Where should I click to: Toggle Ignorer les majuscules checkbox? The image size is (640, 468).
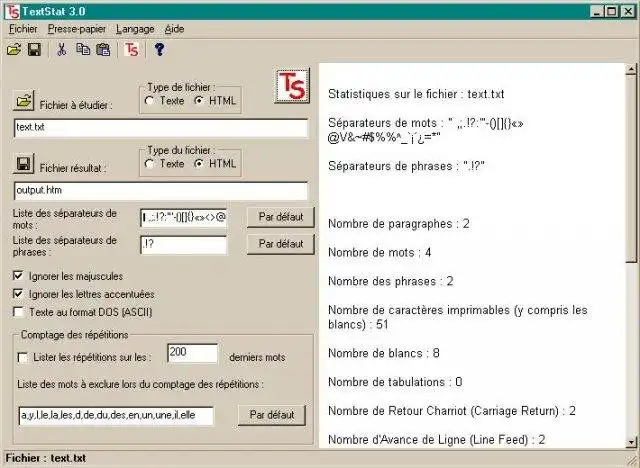[x=18, y=276]
